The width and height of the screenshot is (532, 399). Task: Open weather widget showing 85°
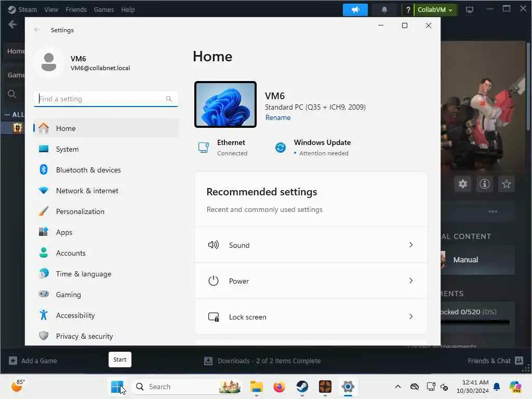[18, 386]
